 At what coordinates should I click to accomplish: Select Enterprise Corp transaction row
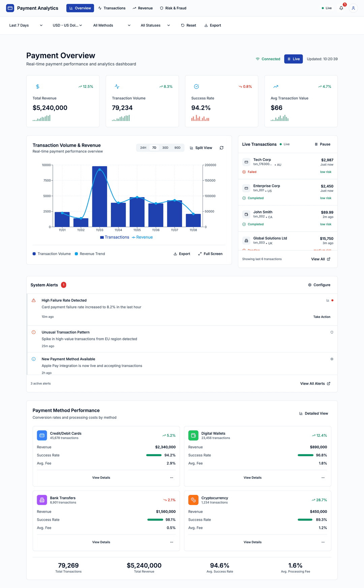[x=287, y=192]
